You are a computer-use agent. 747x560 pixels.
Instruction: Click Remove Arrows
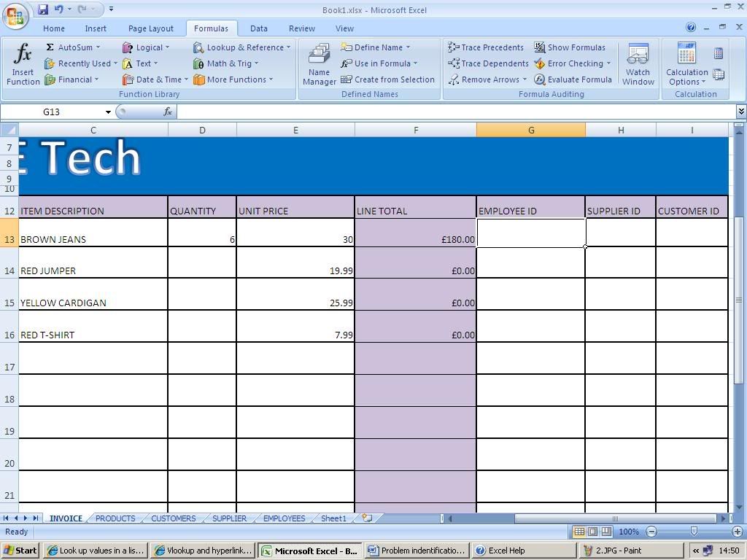pos(487,79)
